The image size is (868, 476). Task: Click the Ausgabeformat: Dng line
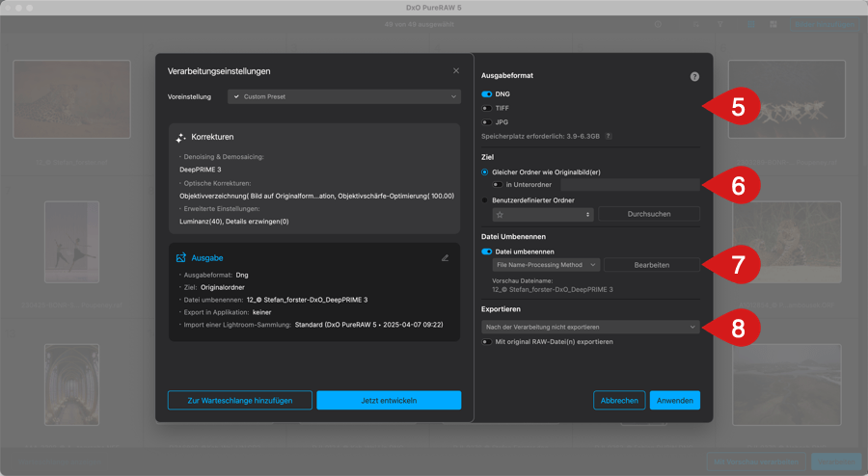(x=216, y=275)
